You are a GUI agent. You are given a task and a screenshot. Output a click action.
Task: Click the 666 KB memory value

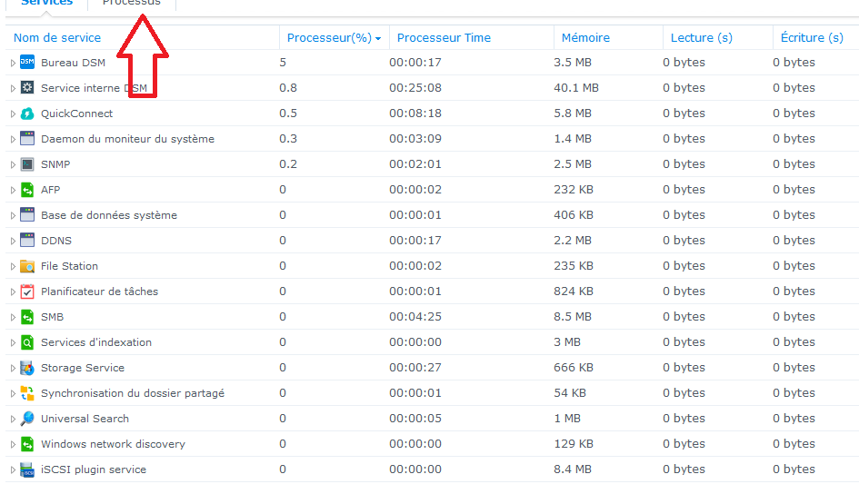tap(574, 367)
